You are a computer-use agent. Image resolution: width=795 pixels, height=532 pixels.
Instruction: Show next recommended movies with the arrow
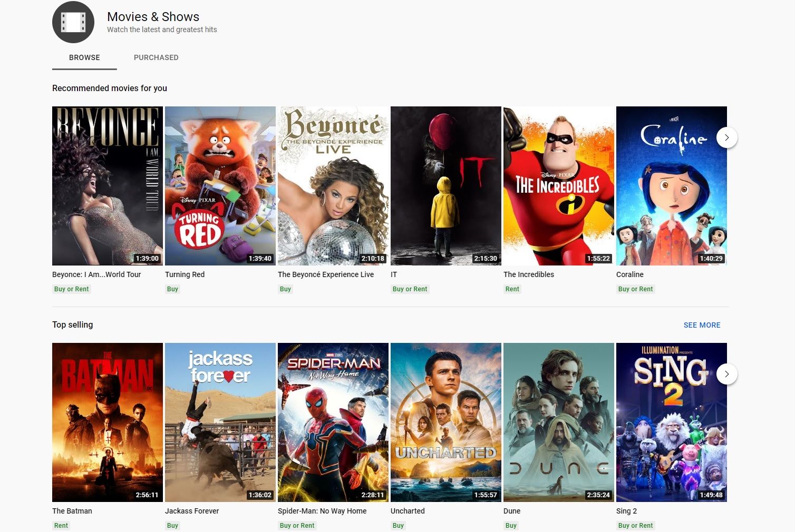(726, 137)
